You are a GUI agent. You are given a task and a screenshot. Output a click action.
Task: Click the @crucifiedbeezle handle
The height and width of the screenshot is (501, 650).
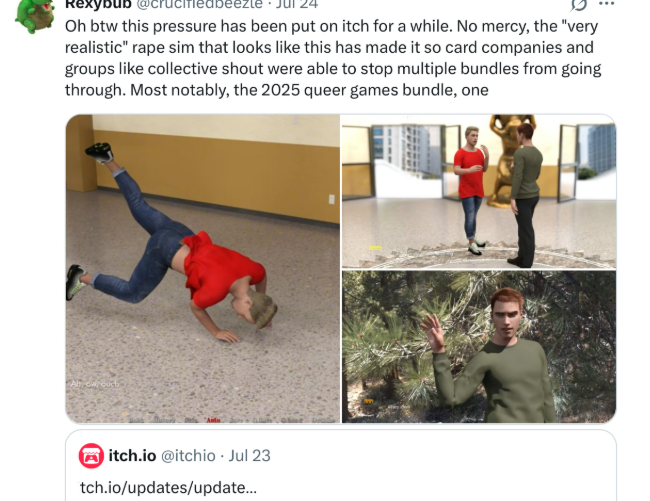[x=199, y=4]
